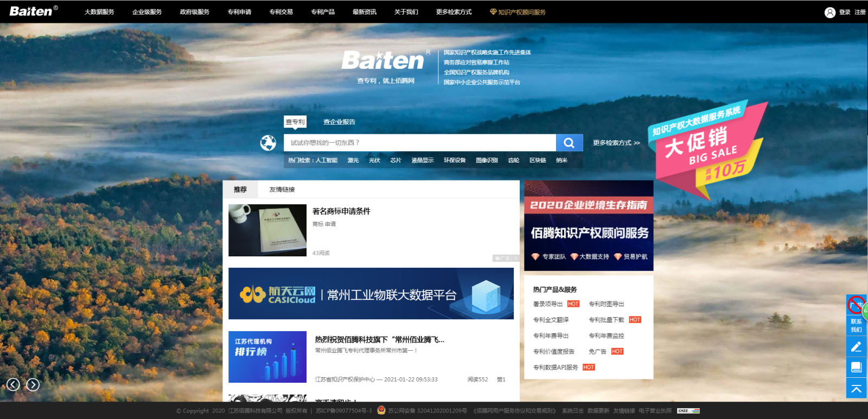868x419 pixels.
Task: Click 联系我们 in right sidebar
Action: [x=857, y=325]
